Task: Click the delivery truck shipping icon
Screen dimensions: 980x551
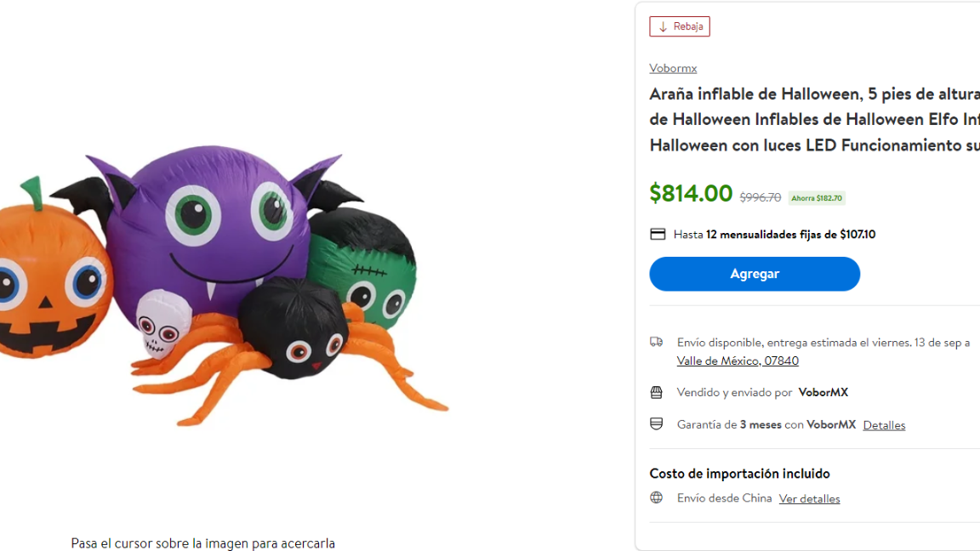Action: tap(656, 342)
